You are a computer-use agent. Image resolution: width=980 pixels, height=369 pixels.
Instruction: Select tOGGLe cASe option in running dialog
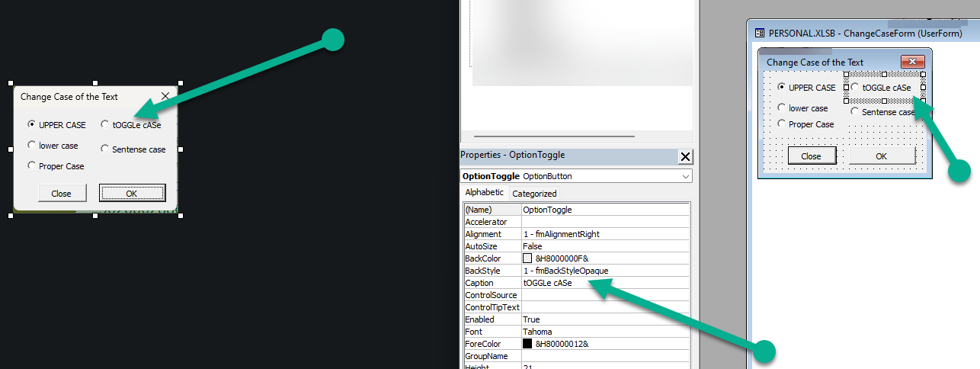coord(130,125)
